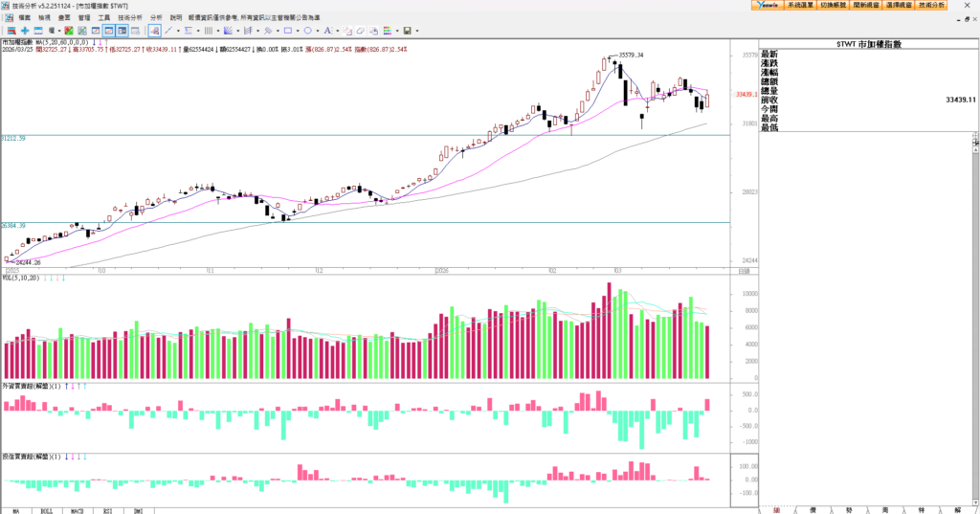Select the vertical cycle lines tool
The image size is (980, 514).
210,31
